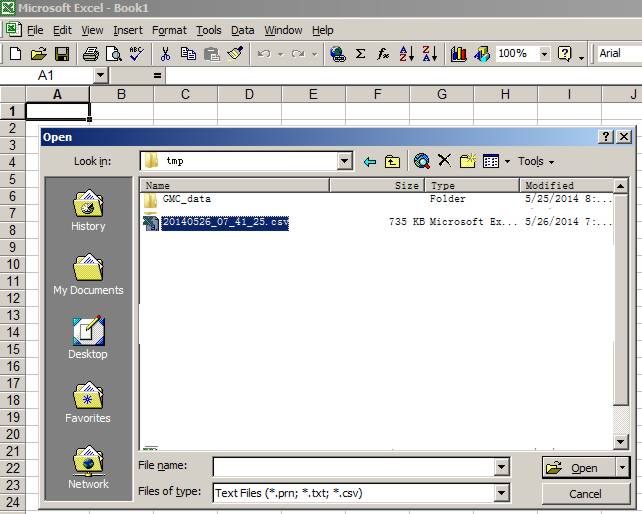This screenshot has width=642, height=514.
Task: Create New Folder icon in dialog
Action: (468, 161)
